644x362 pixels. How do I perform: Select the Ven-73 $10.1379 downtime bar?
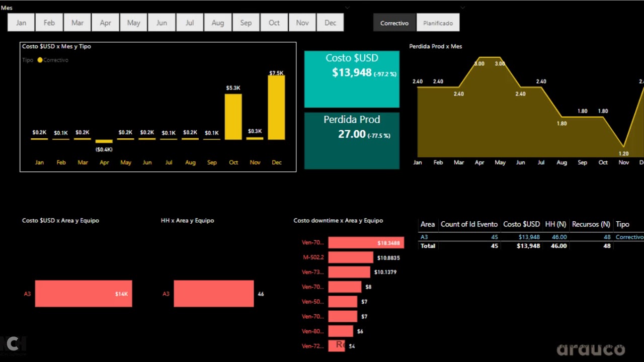point(349,272)
